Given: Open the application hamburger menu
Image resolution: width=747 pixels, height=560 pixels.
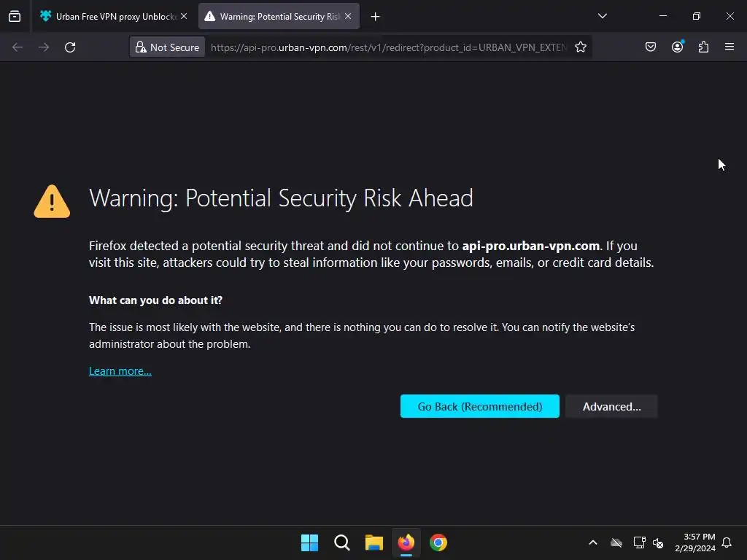Looking at the screenshot, I should [729, 47].
